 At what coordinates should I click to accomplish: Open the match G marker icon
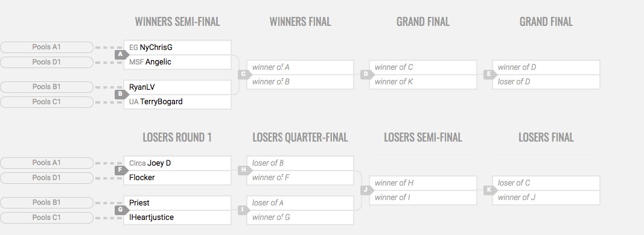point(121,210)
